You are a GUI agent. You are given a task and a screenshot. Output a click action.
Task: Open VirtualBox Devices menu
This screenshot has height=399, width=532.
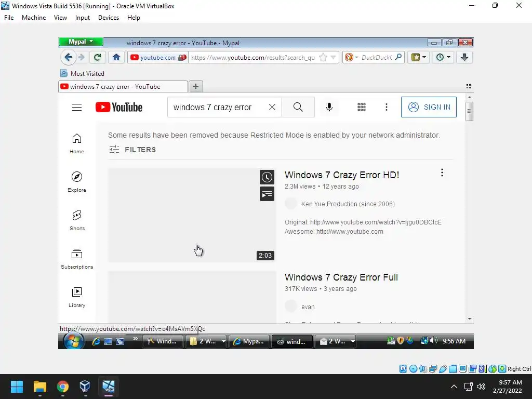click(x=109, y=18)
